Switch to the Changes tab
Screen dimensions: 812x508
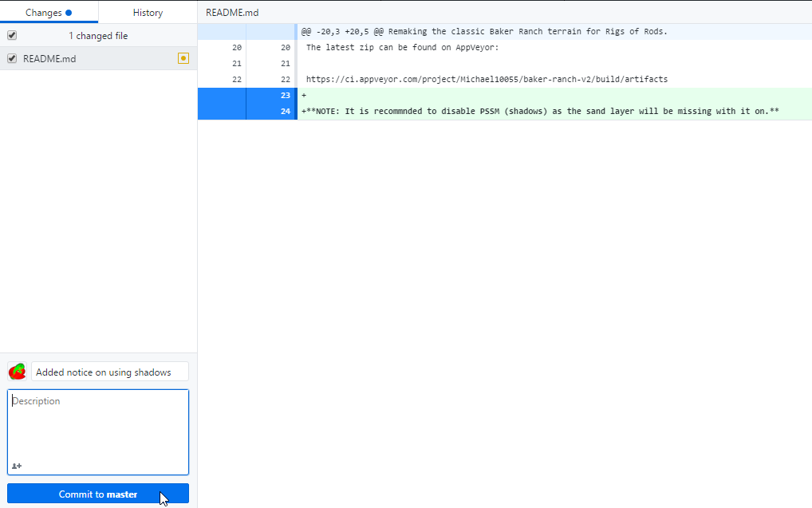pos(49,13)
